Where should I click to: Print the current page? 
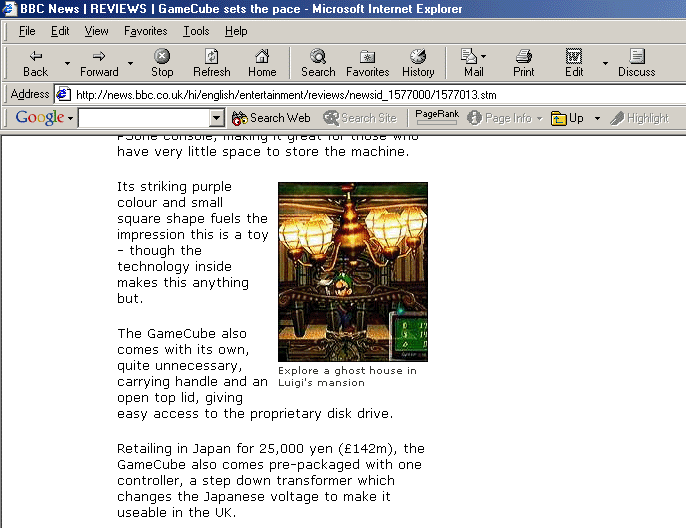coord(524,63)
